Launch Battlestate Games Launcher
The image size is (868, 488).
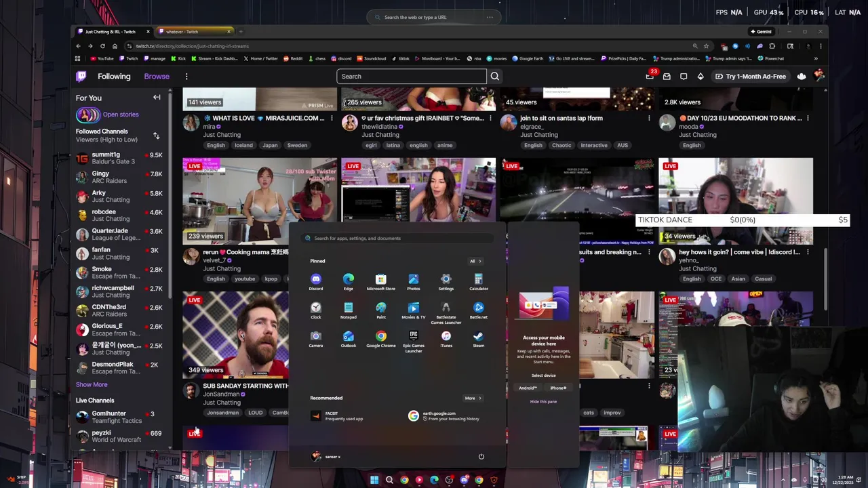coord(446,312)
